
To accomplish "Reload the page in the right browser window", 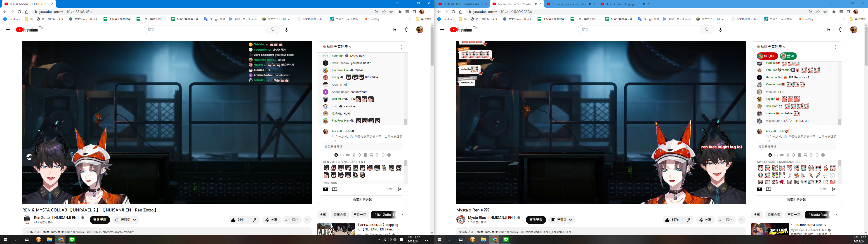I will [453, 12].
